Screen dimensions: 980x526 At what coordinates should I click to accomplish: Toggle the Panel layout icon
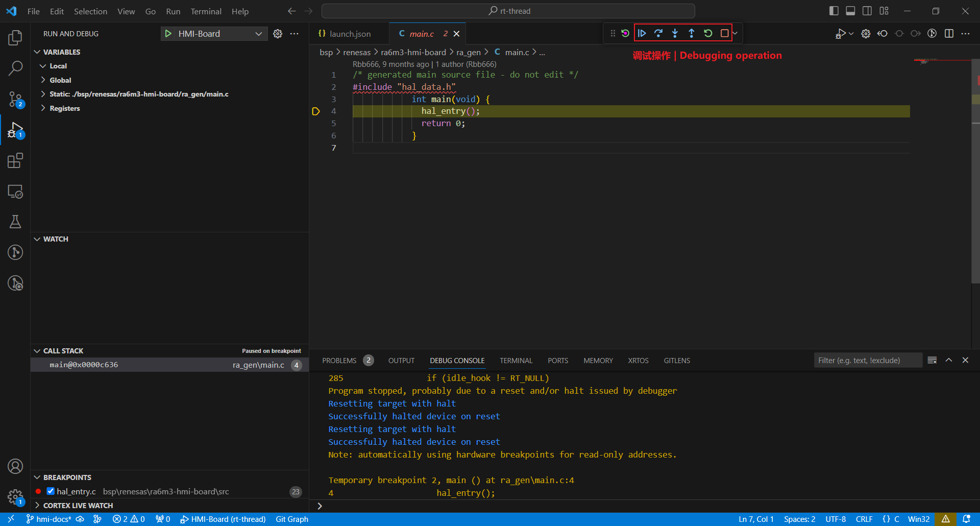850,11
